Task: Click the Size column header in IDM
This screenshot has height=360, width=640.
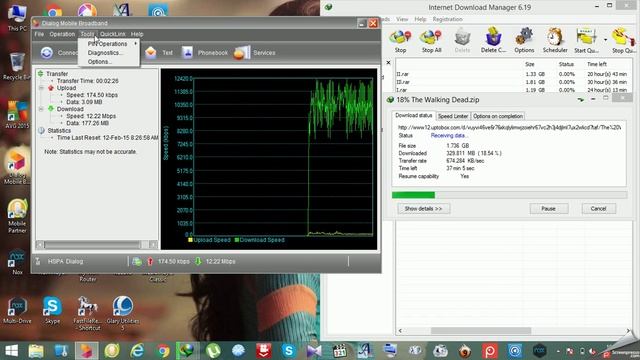Action: pyautogui.click(x=529, y=64)
